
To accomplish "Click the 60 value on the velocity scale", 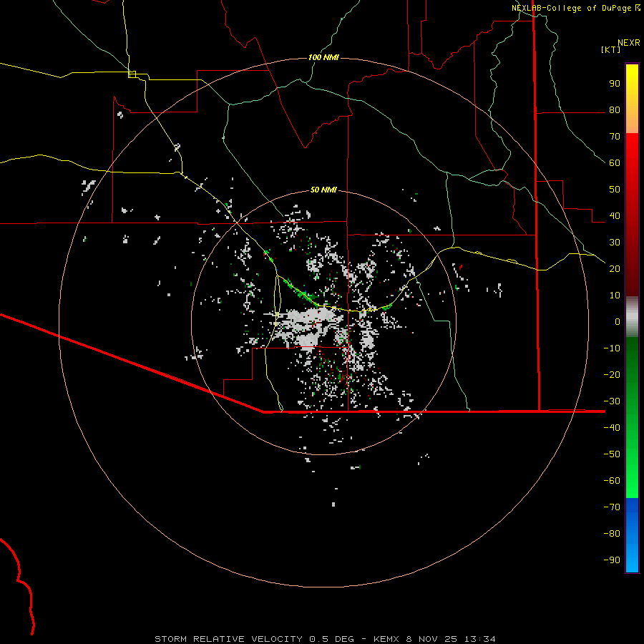I will click(x=615, y=163).
